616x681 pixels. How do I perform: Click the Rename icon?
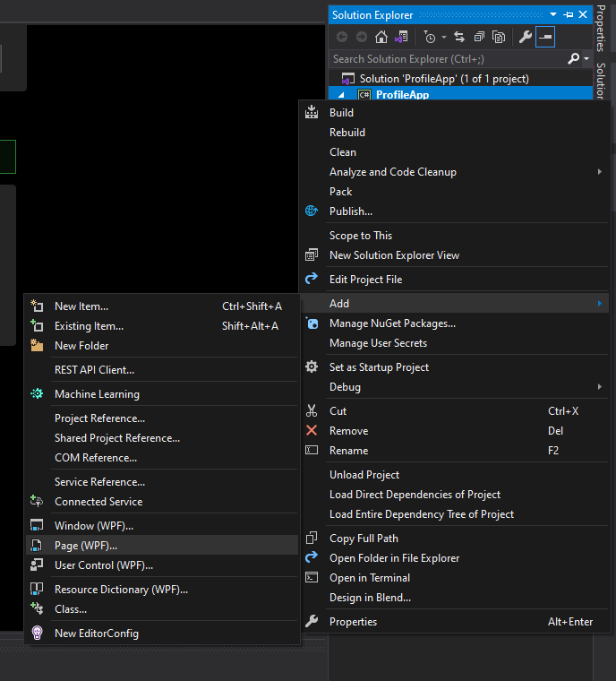tap(312, 450)
